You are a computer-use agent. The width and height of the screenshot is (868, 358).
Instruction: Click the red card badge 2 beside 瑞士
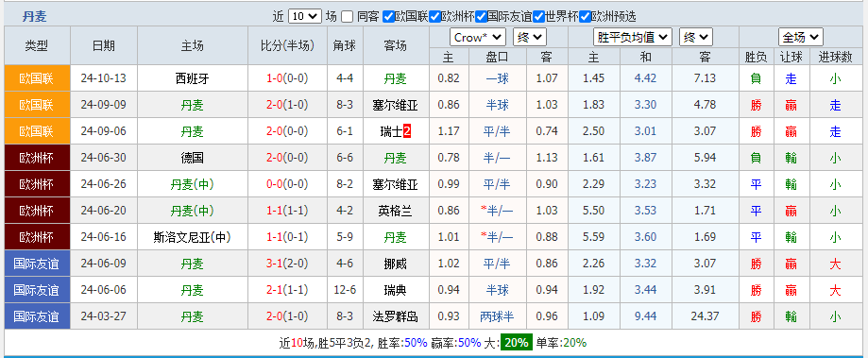[x=407, y=131]
